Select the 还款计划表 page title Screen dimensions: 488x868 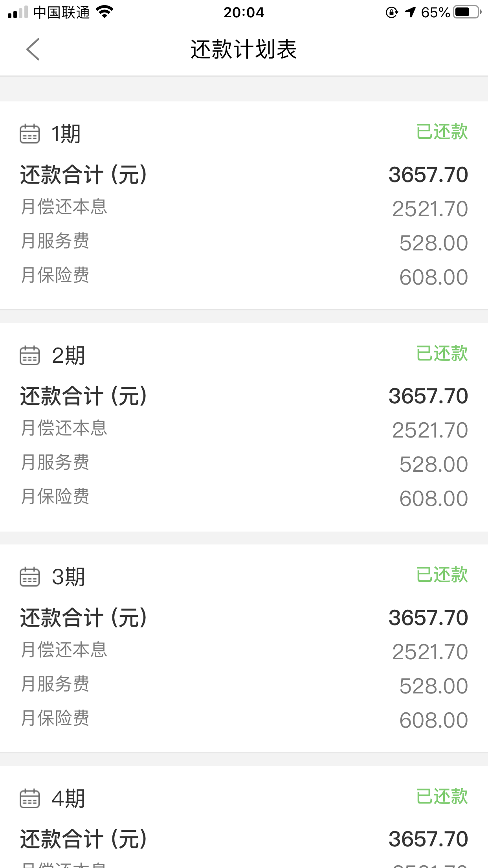pyautogui.click(x=244, y=50)
